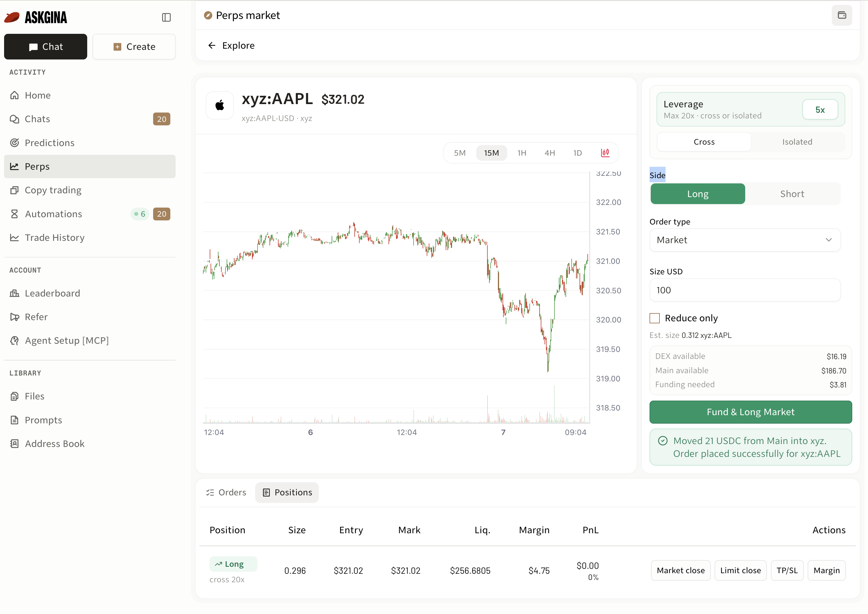The image size is (868, 614).
Task: Open the Refer page
Action: pos(90,317)
